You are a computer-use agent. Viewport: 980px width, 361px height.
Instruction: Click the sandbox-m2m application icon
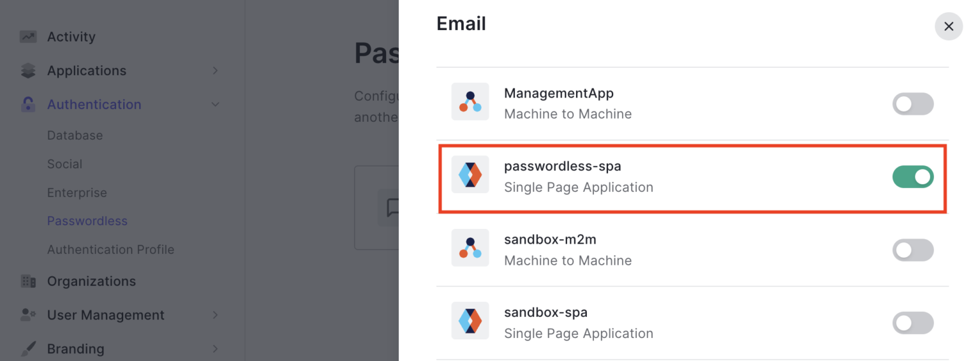click(470, 247)
